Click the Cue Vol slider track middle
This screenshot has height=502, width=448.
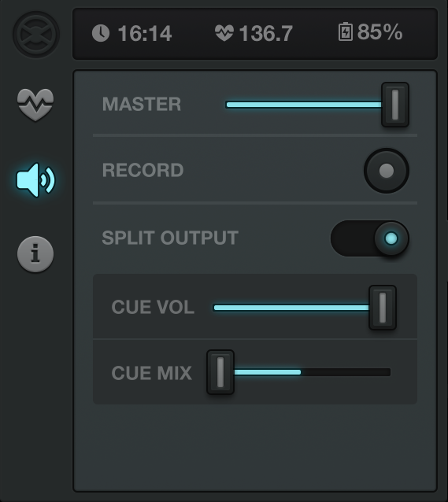pyautogui.click(x=291, y=308)
